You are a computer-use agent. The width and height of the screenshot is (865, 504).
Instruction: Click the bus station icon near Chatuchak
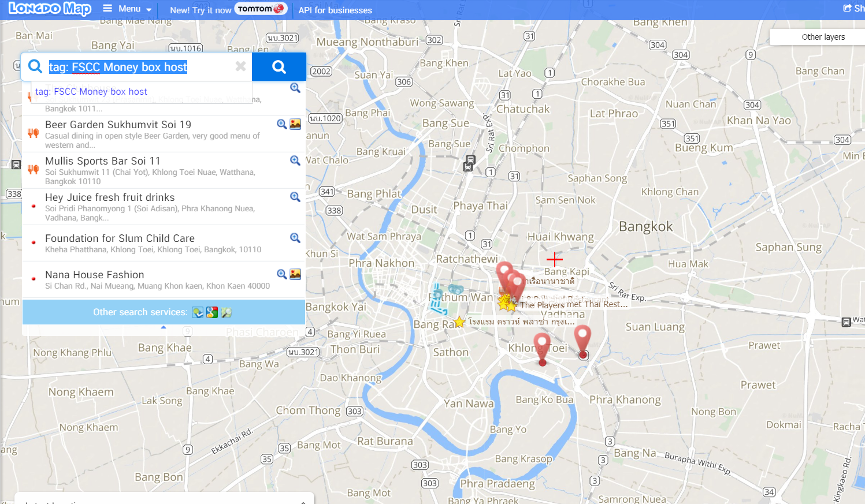coord(470,160)
